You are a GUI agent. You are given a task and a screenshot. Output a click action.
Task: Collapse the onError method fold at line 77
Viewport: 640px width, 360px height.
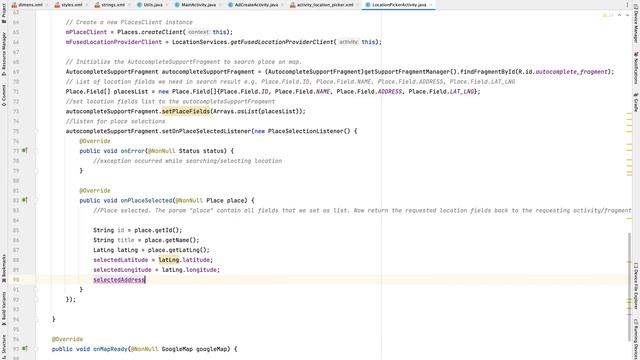coord(36,151)
